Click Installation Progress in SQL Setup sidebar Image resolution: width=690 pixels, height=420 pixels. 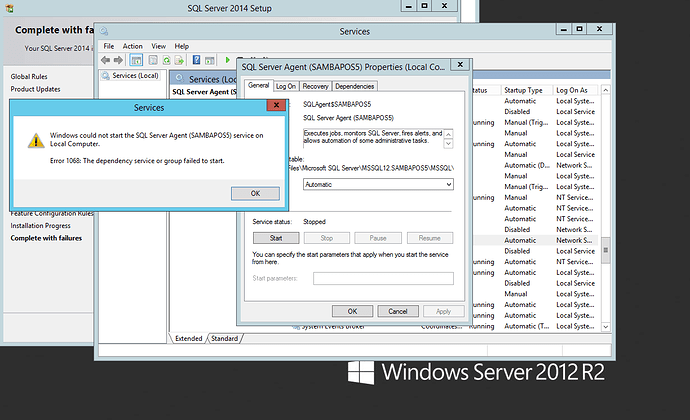tap(40, 225)
